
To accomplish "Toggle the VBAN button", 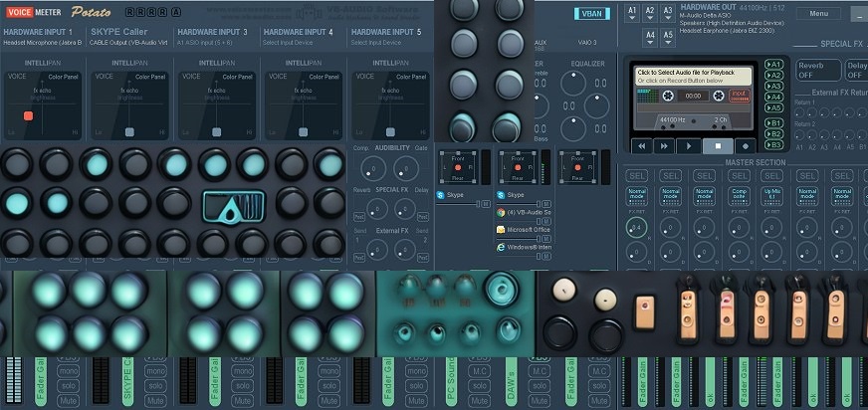I will (x=592, y=13).
